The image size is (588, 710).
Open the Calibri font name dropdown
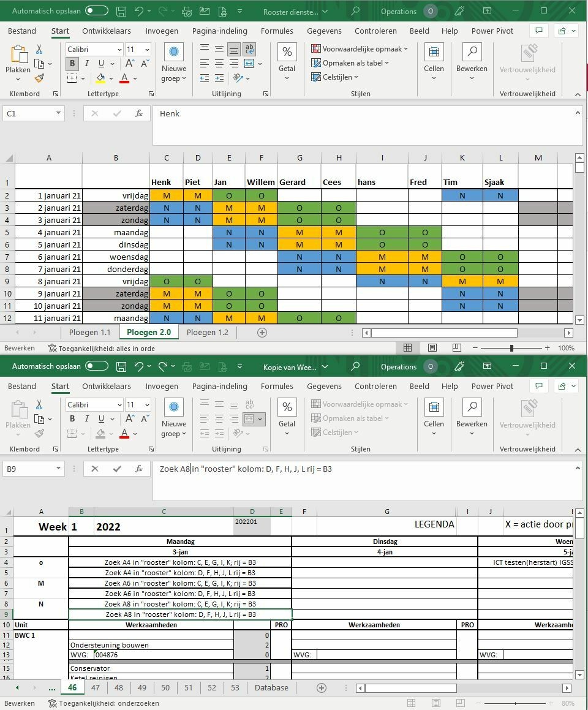click(120, 49)
